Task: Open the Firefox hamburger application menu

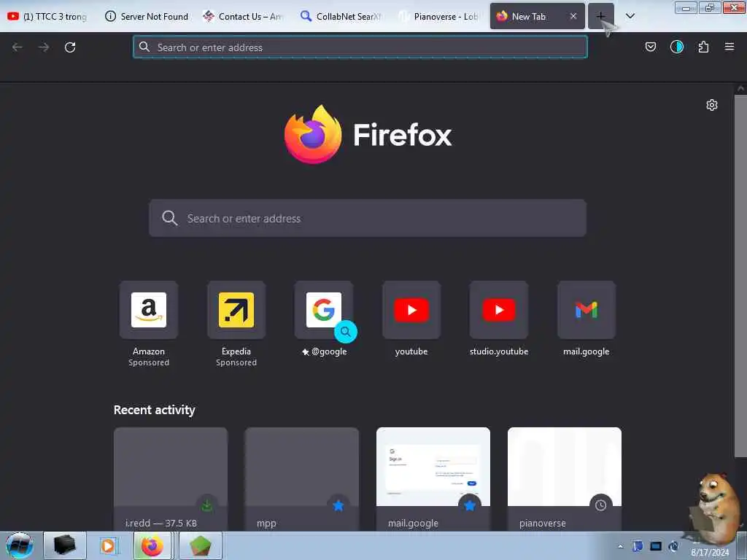Action: coord(729,47)
